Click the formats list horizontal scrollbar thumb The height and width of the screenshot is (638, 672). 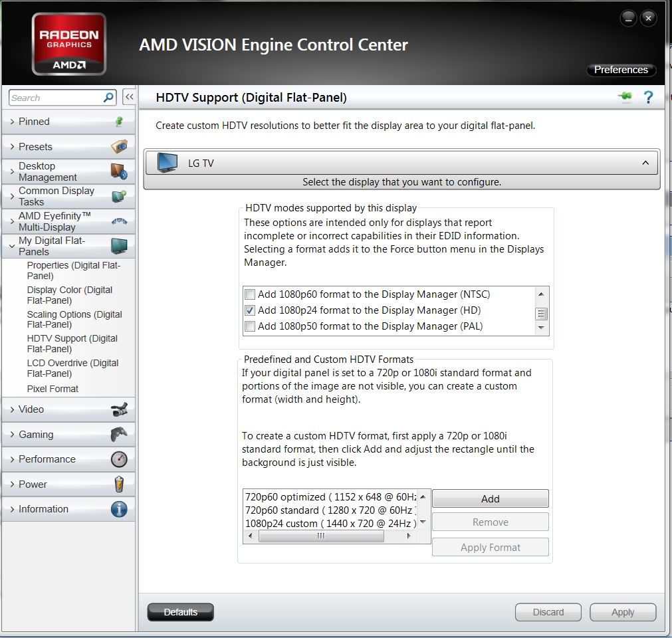(321, 536)
